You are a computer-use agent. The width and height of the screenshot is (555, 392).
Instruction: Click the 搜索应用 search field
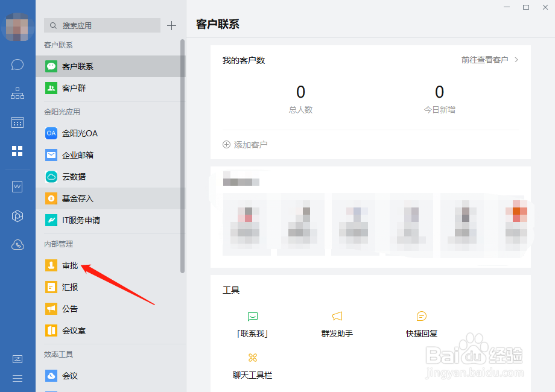(101, 25)
